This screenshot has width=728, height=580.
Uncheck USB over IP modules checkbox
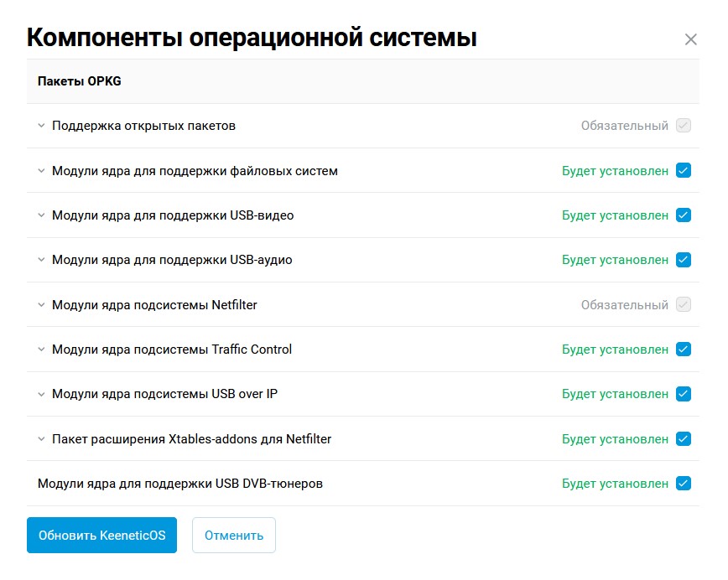pyautogui.click(x=684, y=393)
